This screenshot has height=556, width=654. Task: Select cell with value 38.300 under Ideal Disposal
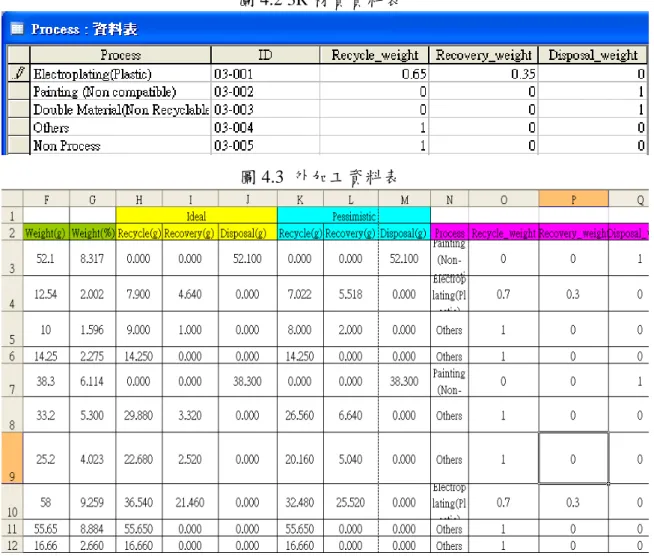coord(248,381)
